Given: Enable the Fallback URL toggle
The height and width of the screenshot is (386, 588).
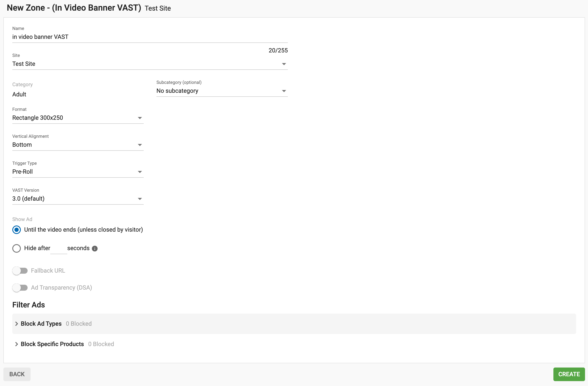Looking at the screenshot, I should click(20, 271).
